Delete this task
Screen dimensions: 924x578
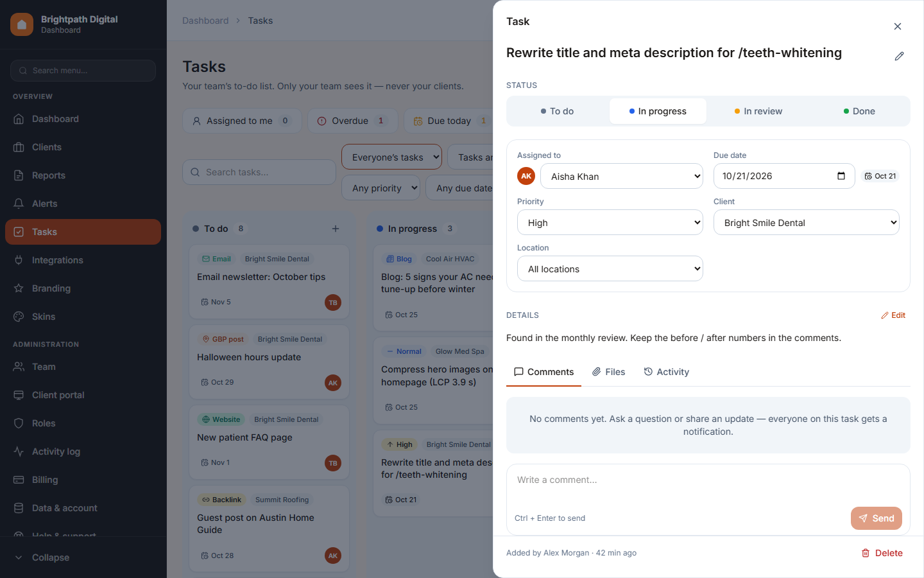point(882,553)
